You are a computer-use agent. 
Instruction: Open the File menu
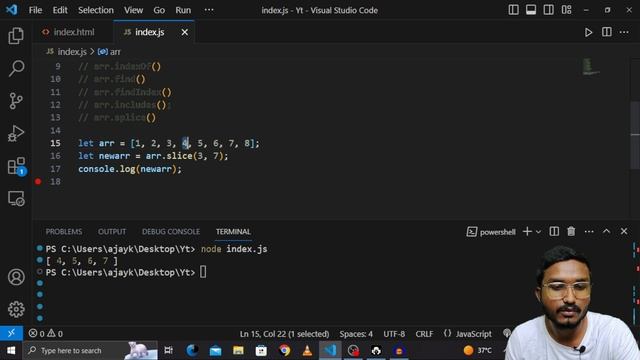point(35,10)
